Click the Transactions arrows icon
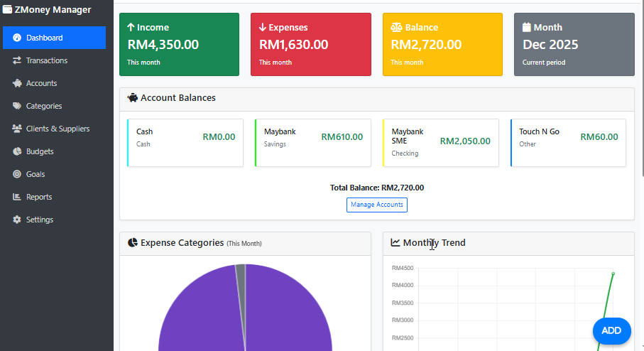644x351 pixels. (17, 60)
